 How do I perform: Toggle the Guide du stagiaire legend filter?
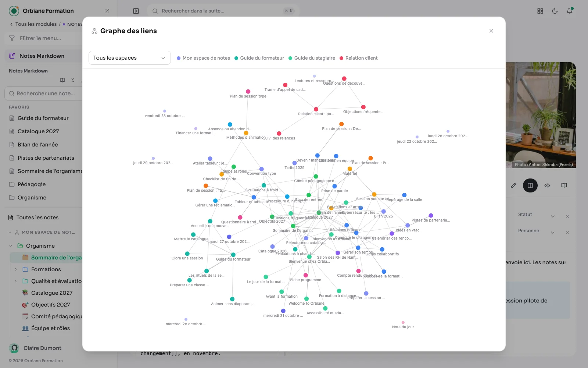point(312,58)
